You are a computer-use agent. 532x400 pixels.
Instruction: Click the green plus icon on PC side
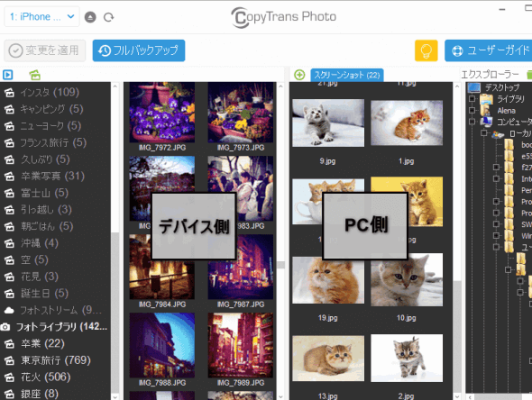pos(299,75)
